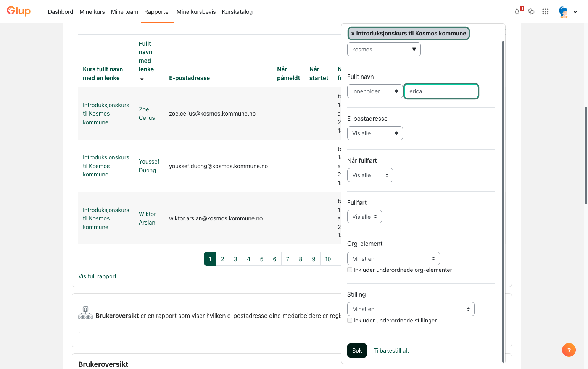The height and width of the screenshot is (369, 588).
Task: Click the user avatar picture
Action: coord(564,12)
